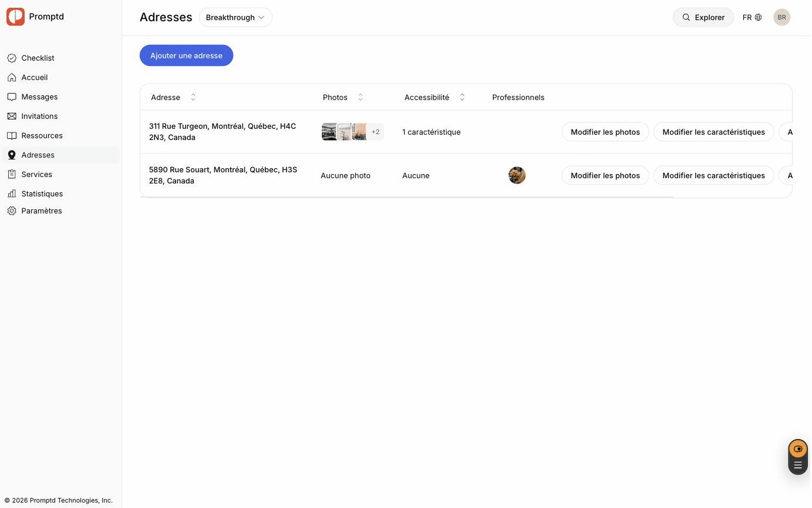Go to Checklist in sidebar

61,58
